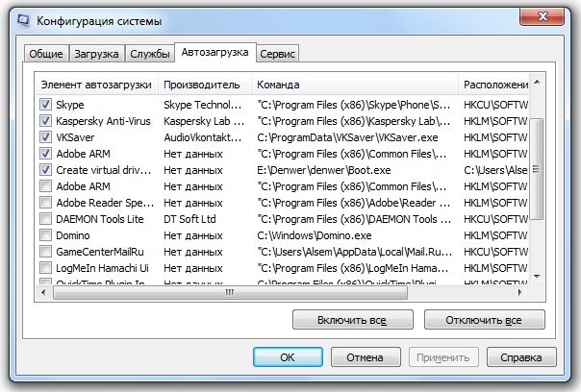Click the C:\Windows\Domino.exe command cell
581x392 pixels.
pos(314,235)
